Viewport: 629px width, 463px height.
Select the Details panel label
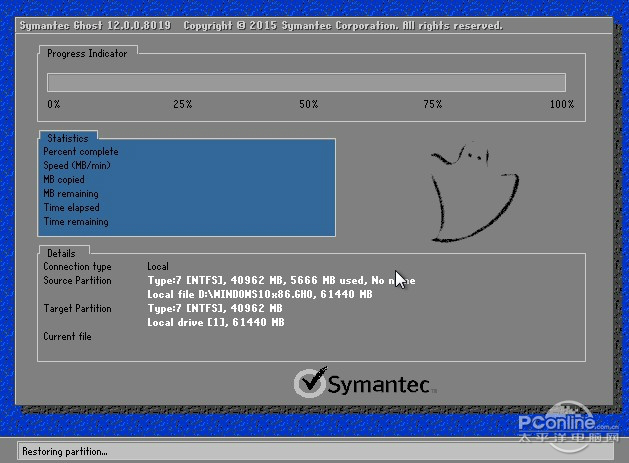coord(61,253)
